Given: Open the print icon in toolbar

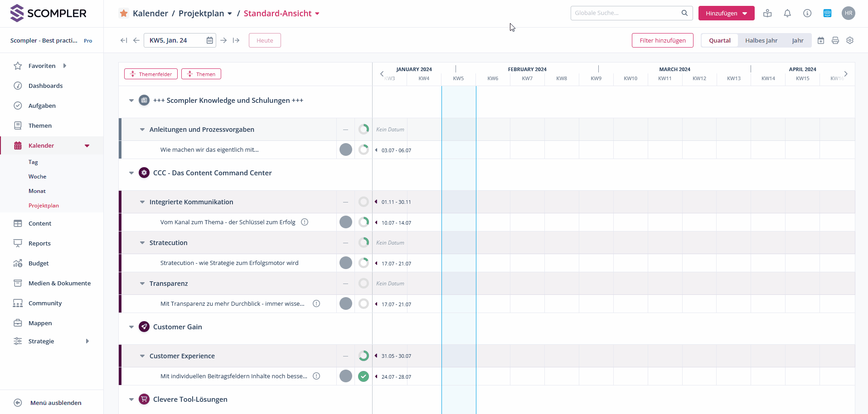Looking at the screenshot, I should point(835,40).
